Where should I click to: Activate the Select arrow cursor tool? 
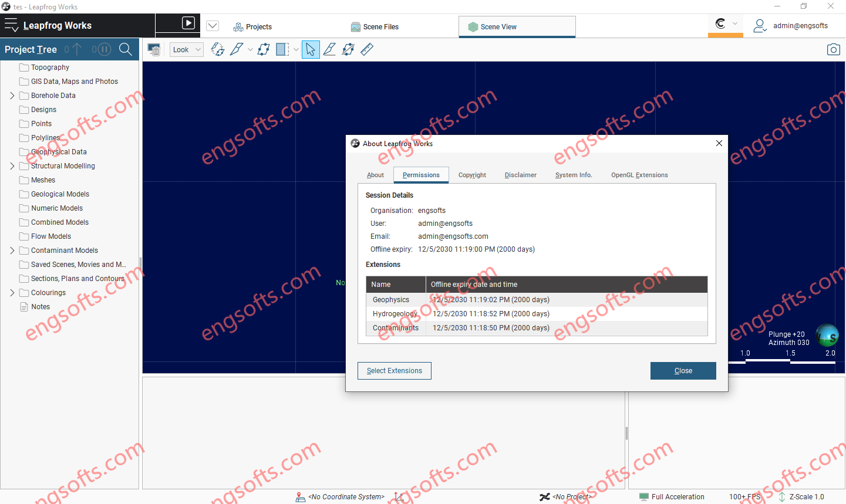311,50
